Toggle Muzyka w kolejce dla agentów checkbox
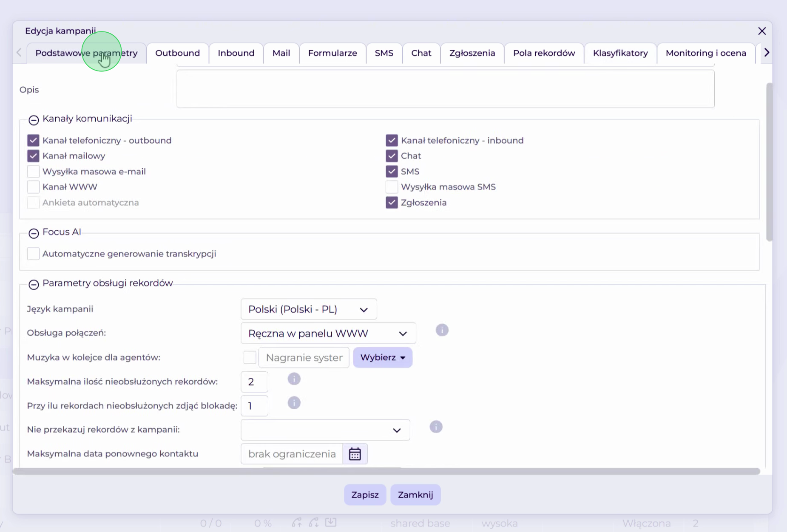787x532 pixels. 250,357
